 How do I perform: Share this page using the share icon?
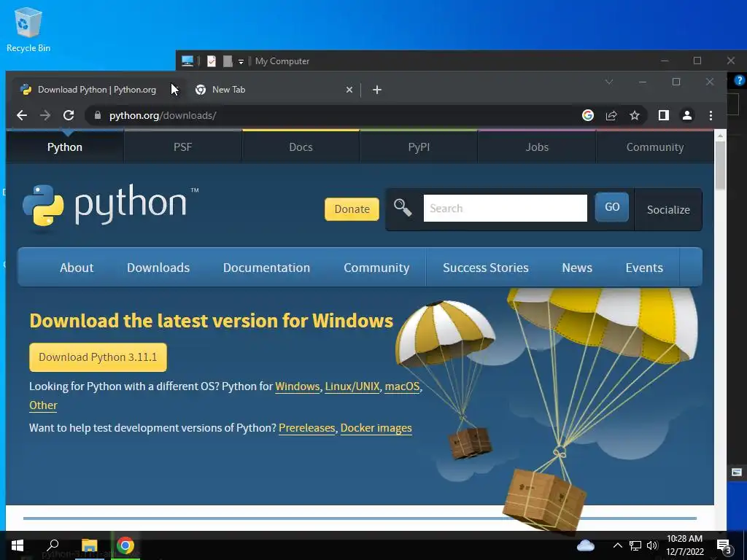coord(611,115)
